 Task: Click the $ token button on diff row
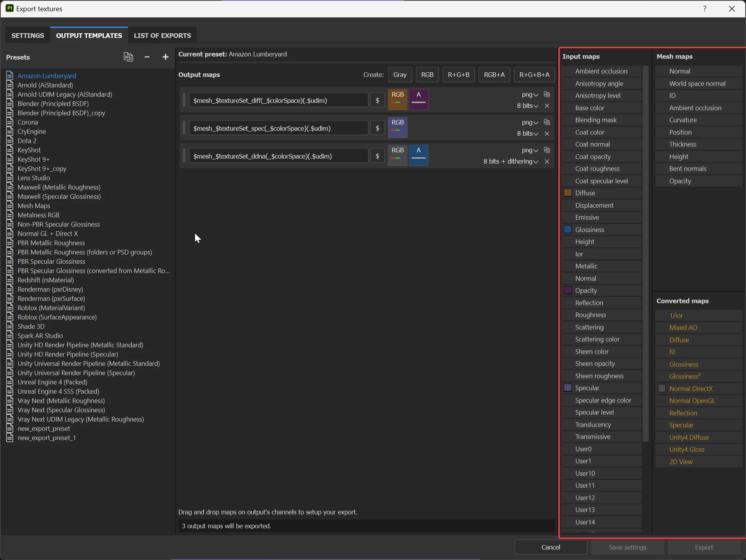tap(377, 101)
